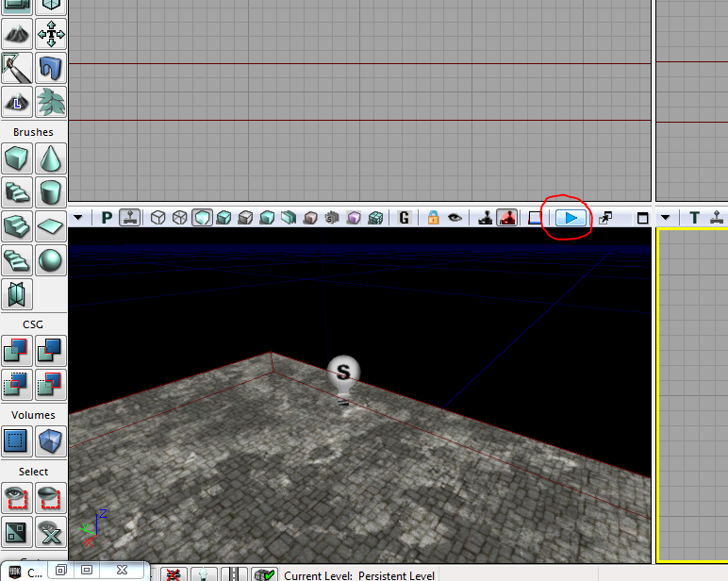Open perspective viewport options dropdown arrow

tap(78, 217)
